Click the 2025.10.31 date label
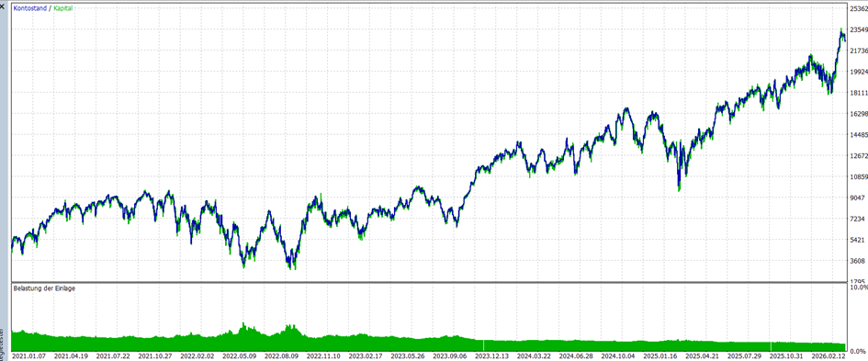 click(x=786, y=356)
